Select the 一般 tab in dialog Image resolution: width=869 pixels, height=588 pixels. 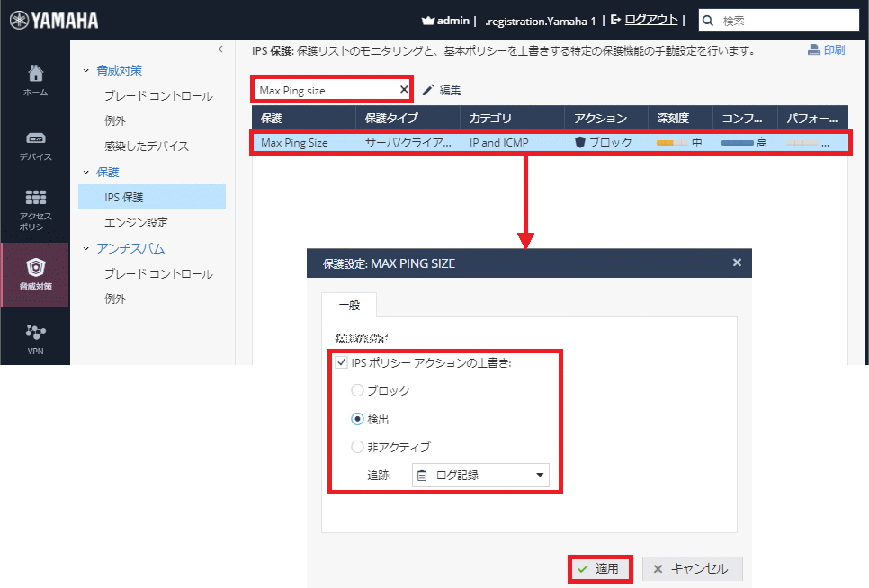(x=349, y=306)
